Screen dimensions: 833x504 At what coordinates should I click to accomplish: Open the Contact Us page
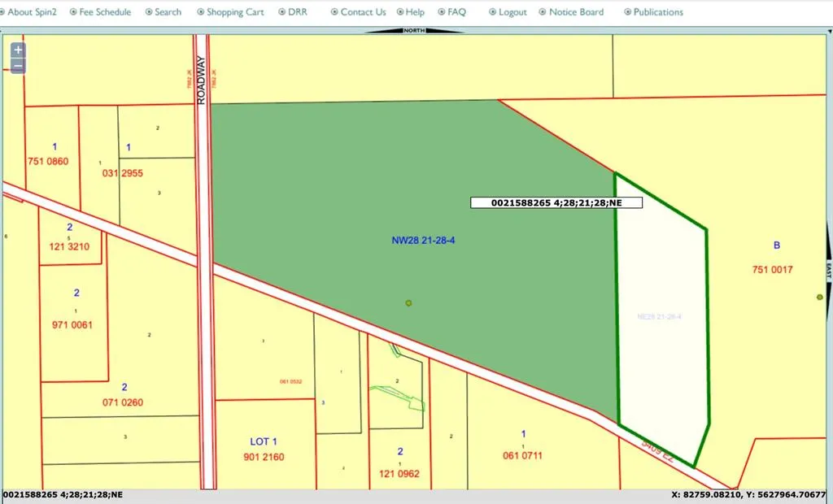point(364,11)
